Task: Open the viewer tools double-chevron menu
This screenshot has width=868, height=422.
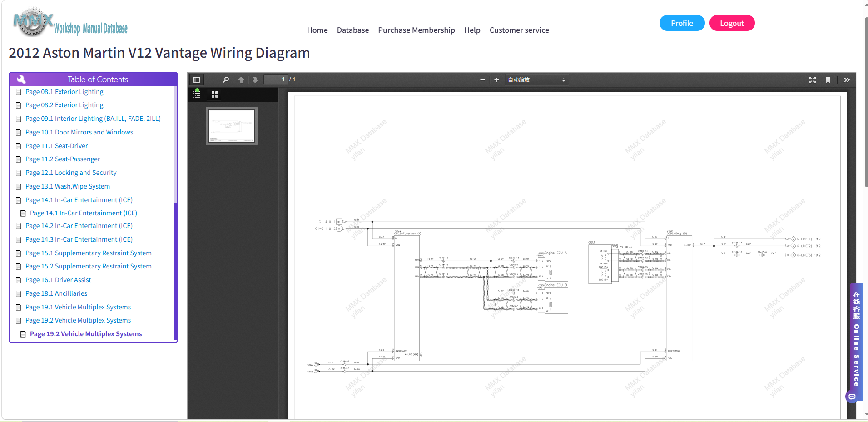Action: coord(847,80)
